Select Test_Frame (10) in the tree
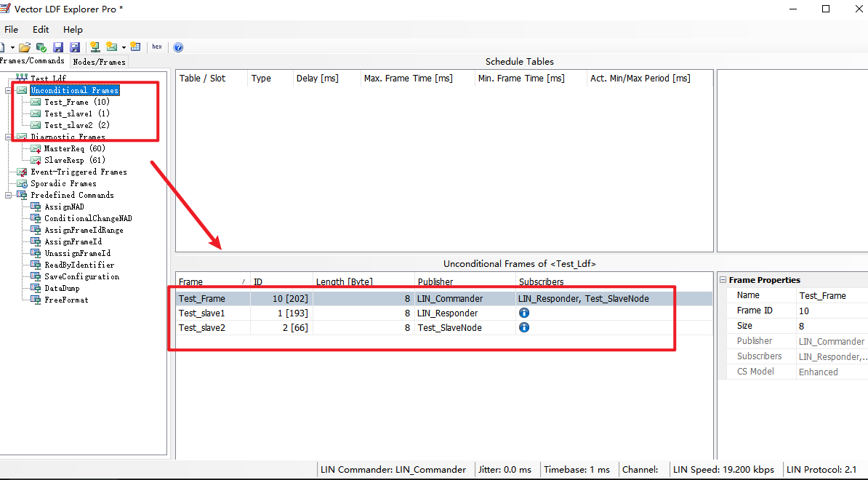 point(77,102)
